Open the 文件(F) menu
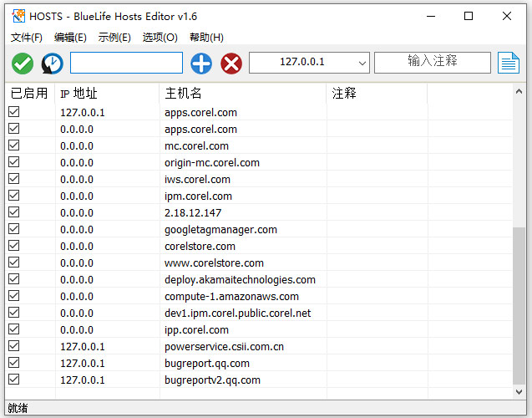This screenshot has height=418, width=532. click(27, 38)
